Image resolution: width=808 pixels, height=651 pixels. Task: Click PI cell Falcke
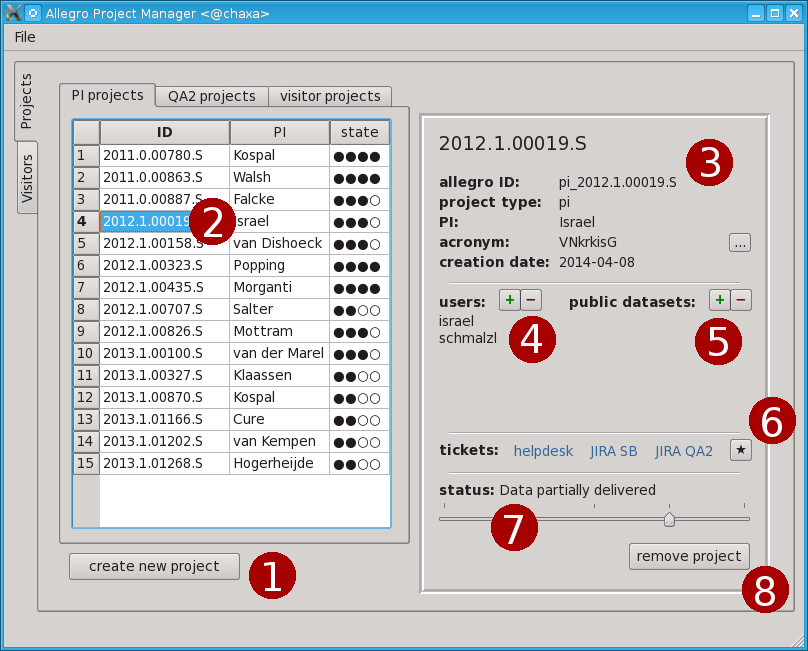(x=280, y=199)
